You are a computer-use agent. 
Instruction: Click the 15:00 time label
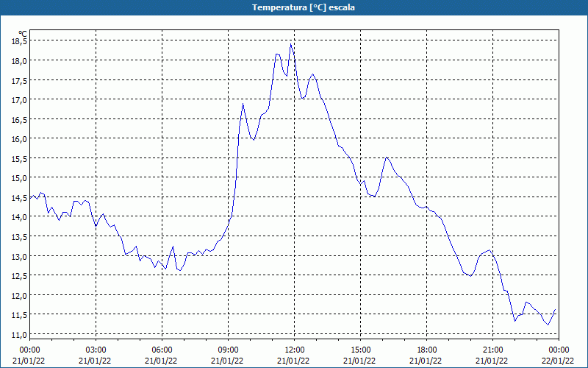click(x=361, y=350)
